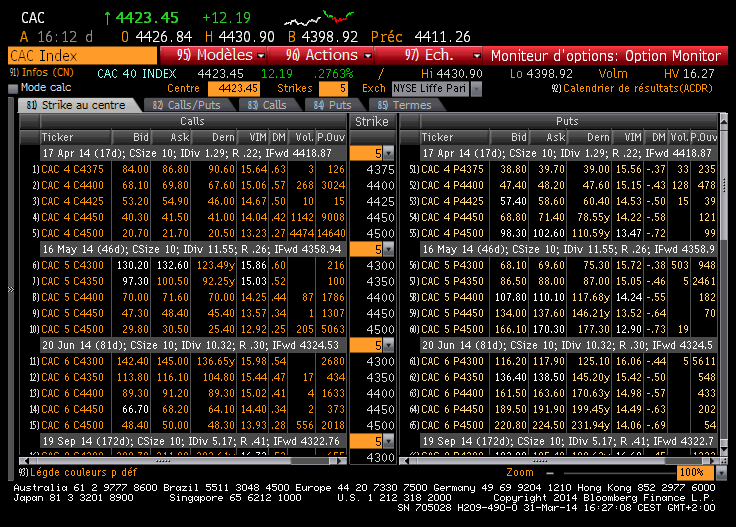Click the Puts Dern column header
This screenshot has width=736, height=527.
pos(589,137)
